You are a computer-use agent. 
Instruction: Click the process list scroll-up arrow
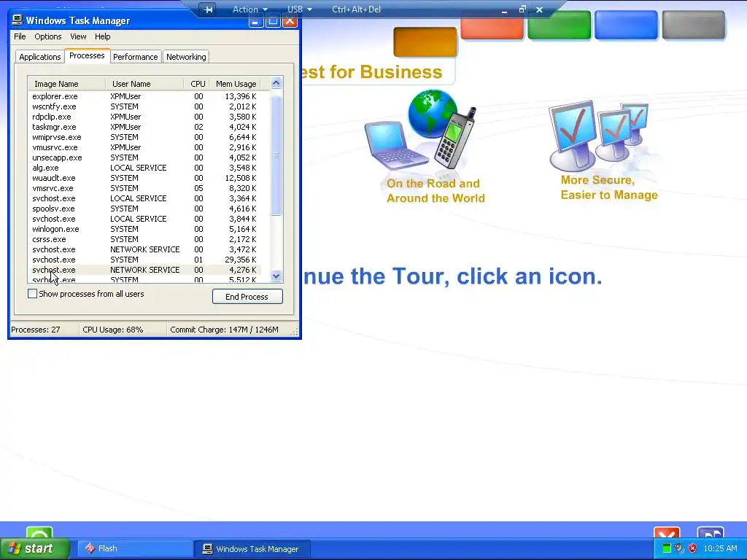276,83
